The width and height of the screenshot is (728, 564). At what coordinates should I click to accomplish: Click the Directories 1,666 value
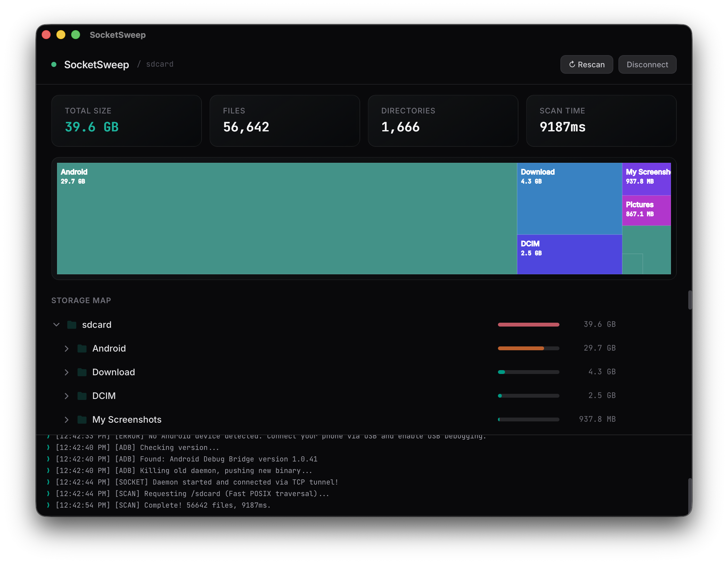[400, 127]
